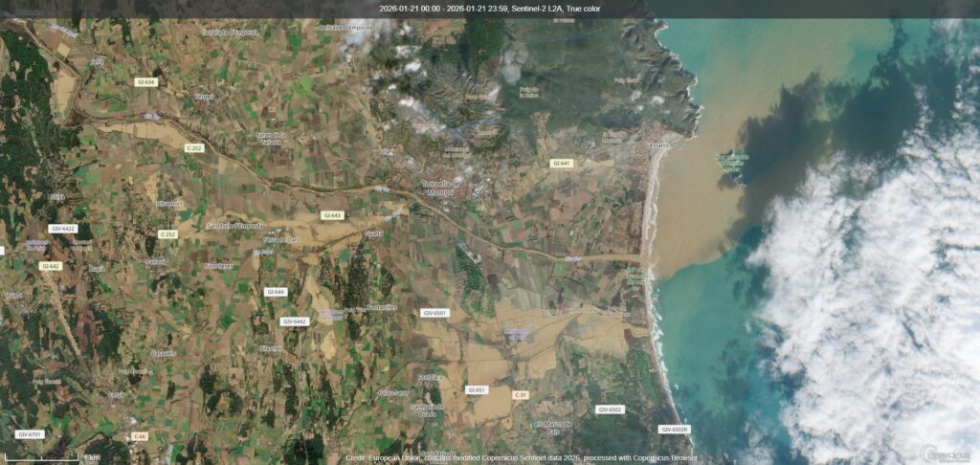Click the GIV-6502R road shield
The image size is (980, 465).
click(x=674, y=430)
